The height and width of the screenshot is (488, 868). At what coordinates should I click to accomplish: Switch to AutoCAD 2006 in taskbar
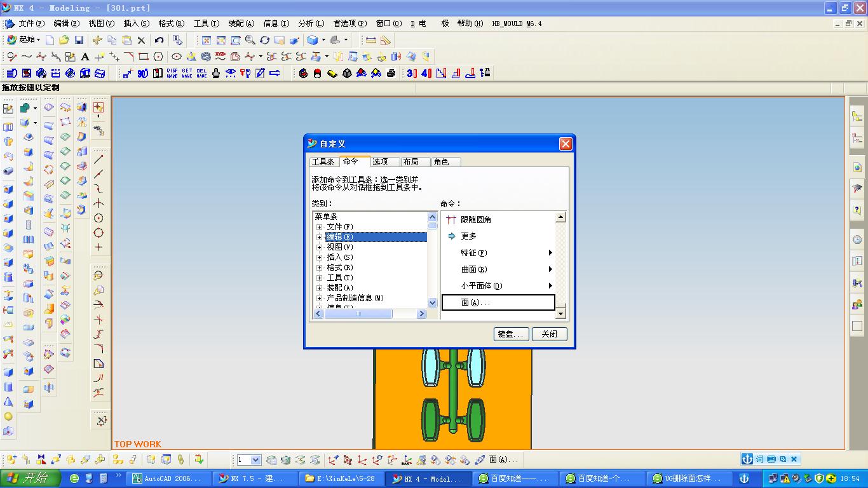(168, 478)
